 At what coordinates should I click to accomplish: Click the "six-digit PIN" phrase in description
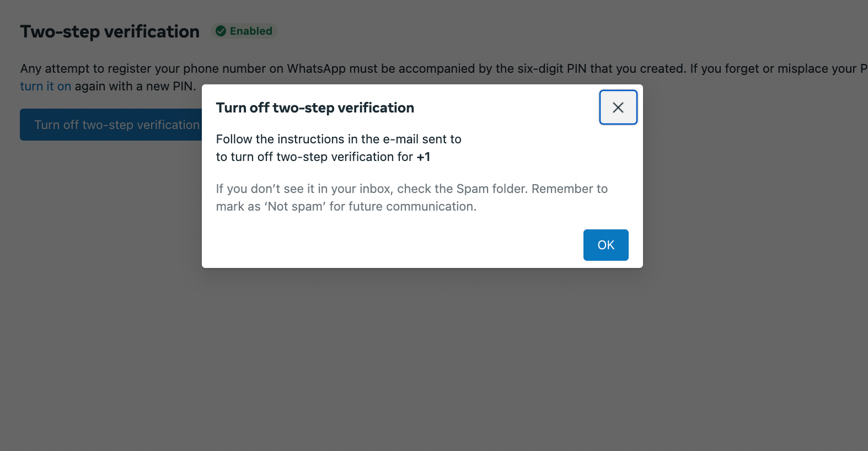(552, 69)
